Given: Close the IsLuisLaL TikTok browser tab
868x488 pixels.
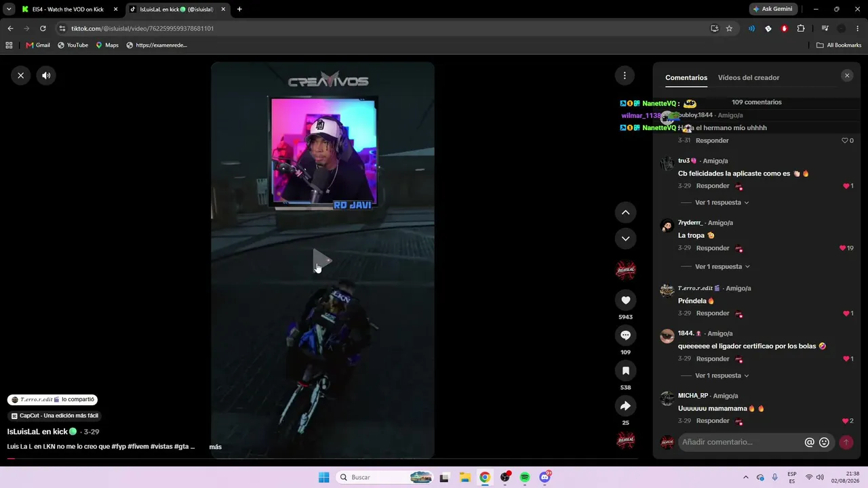Looking at the screenshot, I should [223, 9].
